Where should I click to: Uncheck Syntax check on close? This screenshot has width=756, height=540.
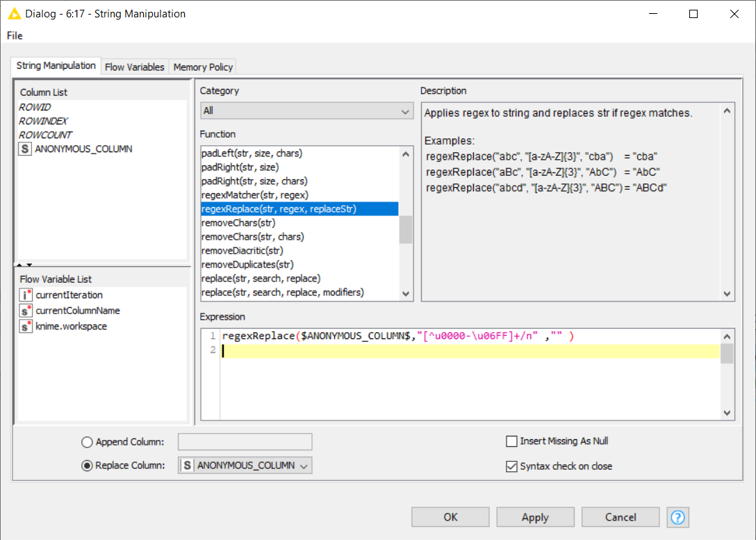[x=511, y=466]
